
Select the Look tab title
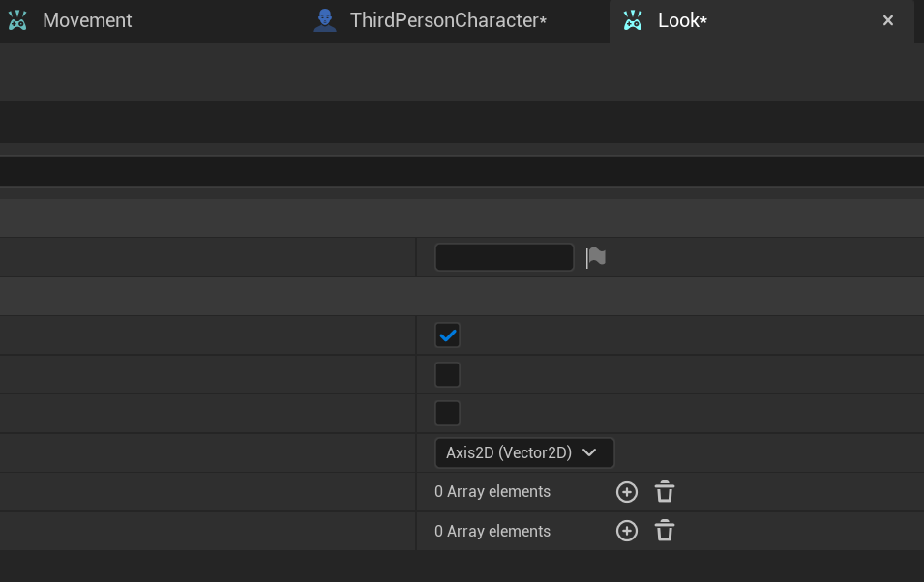(x=682, y=20)
